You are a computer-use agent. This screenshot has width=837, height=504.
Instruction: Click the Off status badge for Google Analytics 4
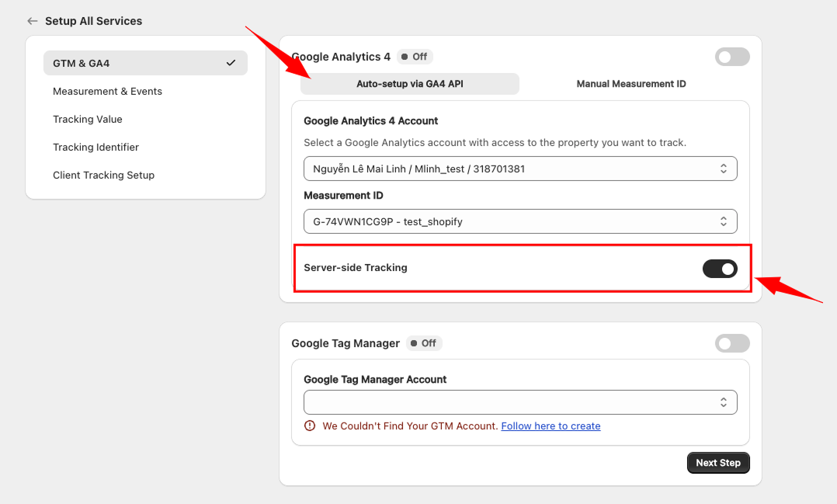pos(415,57)
